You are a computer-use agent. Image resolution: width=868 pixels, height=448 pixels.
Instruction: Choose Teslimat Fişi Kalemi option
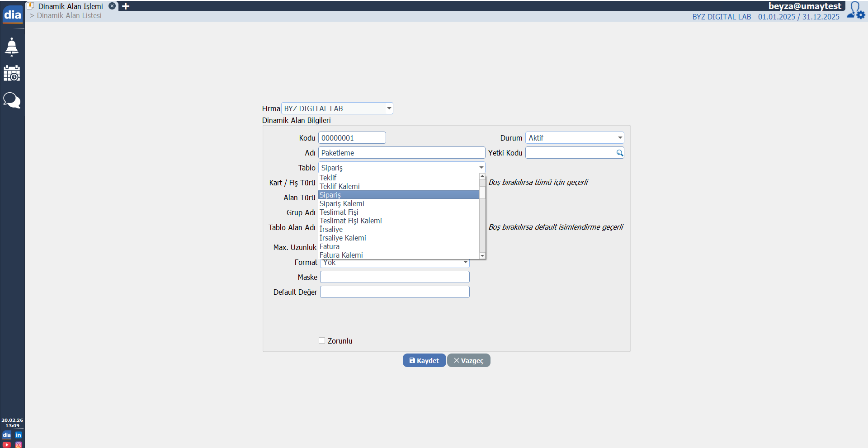pyautogui.click(x=350, y=221)
